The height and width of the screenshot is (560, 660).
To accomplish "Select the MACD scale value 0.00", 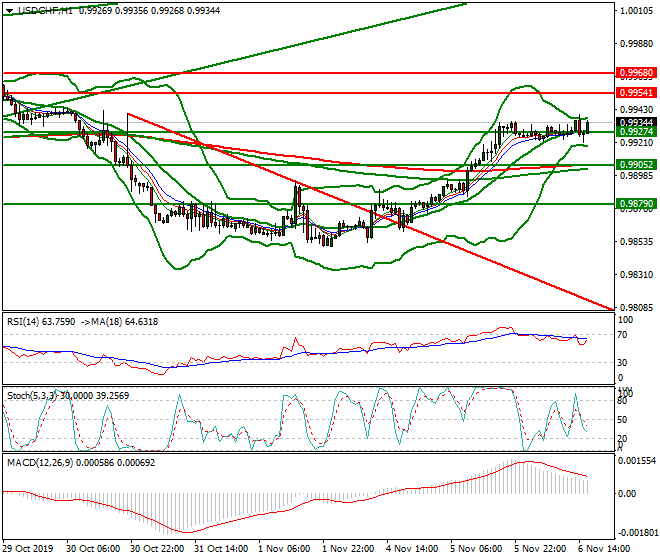I will (x=627, y=493).
